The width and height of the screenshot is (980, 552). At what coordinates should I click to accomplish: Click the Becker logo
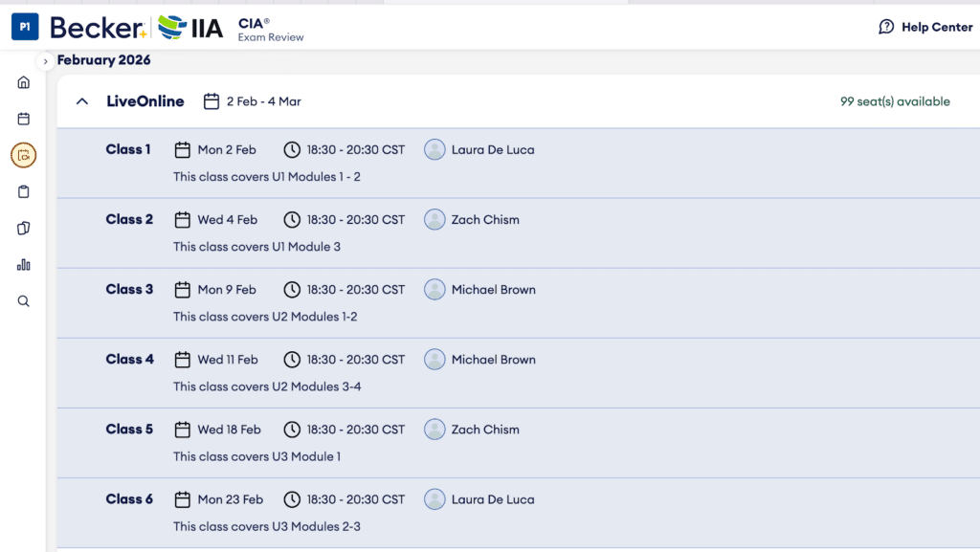(97, 27)
